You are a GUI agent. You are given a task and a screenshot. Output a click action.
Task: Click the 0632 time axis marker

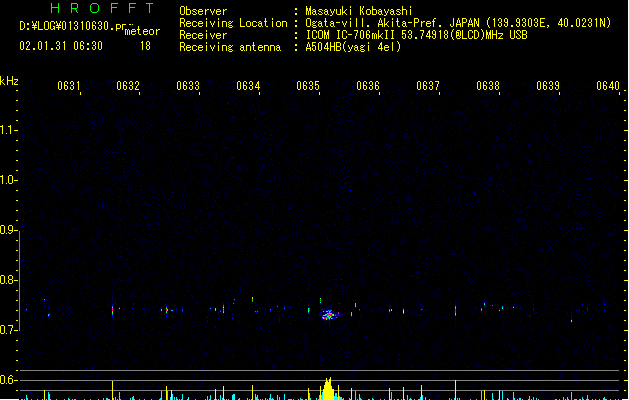pyautogui.click(x=128, y=86)
